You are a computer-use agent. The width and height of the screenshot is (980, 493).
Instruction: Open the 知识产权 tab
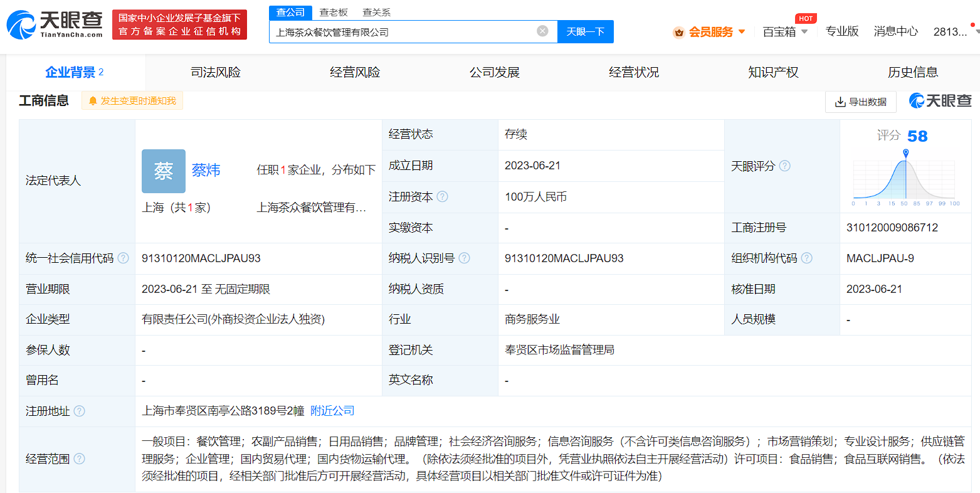[x=773, y=72]
